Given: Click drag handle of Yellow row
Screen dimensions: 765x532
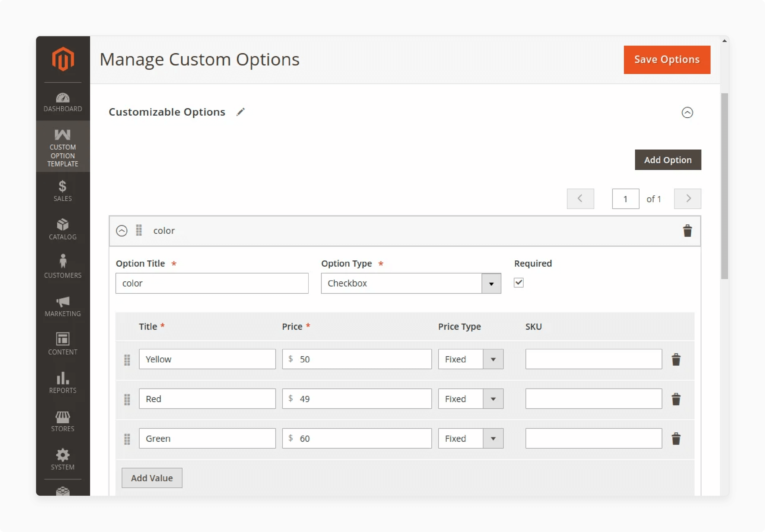Looking at the screenshot, I should pyautogui.click(x=127, y=360).
